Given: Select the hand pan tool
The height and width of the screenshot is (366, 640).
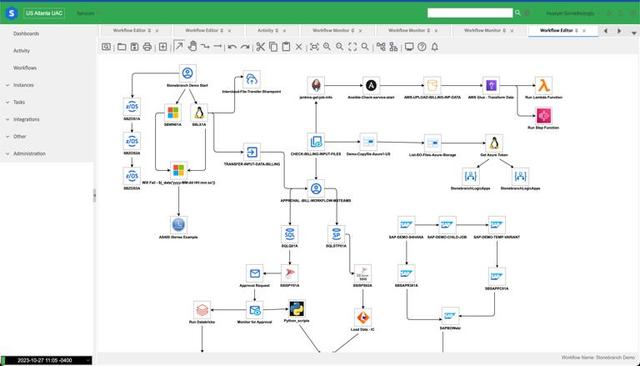Looking at the screenshot, I should pyautogui.click(x=192, y=47).
